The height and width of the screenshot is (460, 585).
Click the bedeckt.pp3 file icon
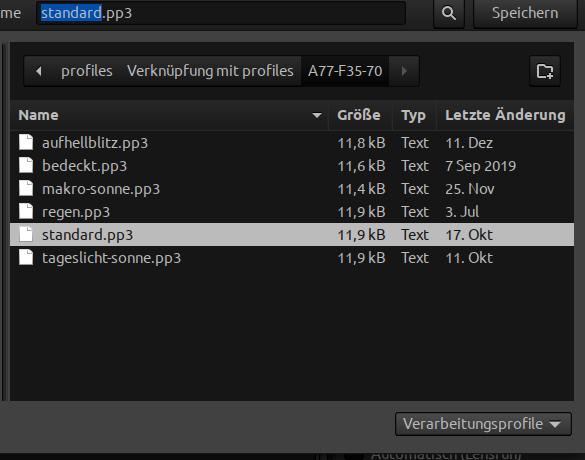(x=26, y=165)
